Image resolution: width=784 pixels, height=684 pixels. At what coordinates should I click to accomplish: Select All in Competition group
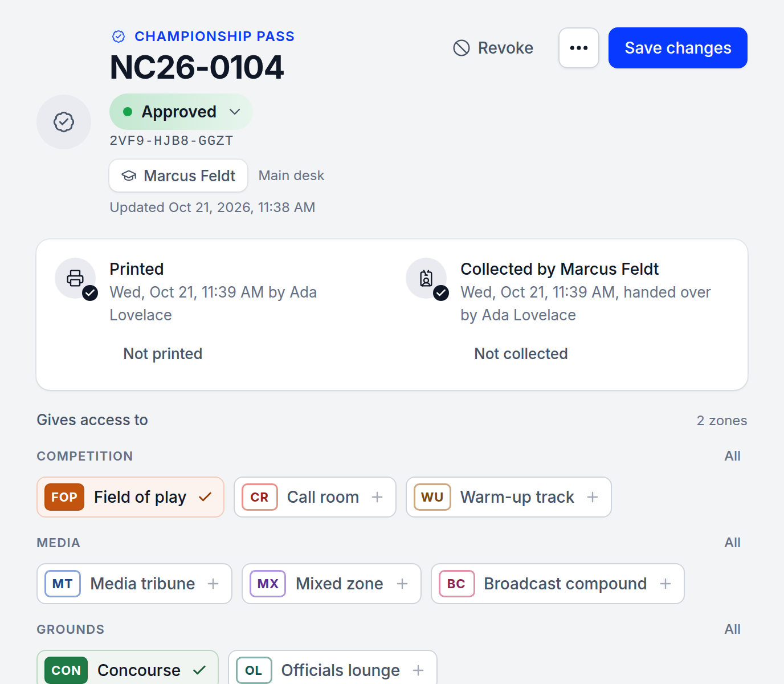click(x=733, y=456)
